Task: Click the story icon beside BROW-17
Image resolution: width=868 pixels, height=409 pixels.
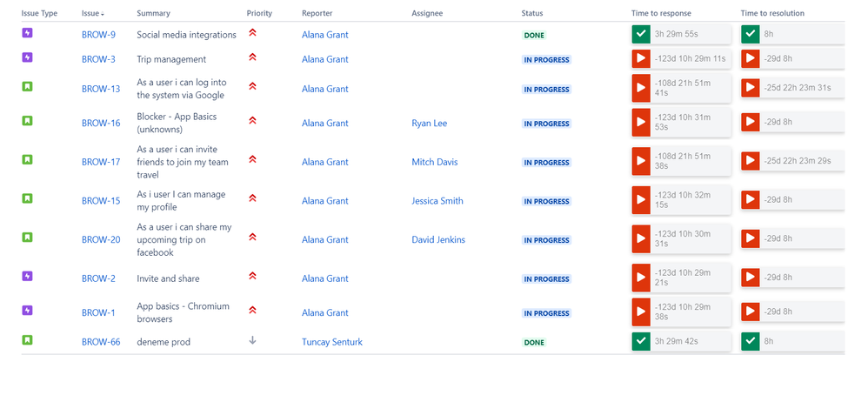Action: pyautogui.click(x=27, y=159)
